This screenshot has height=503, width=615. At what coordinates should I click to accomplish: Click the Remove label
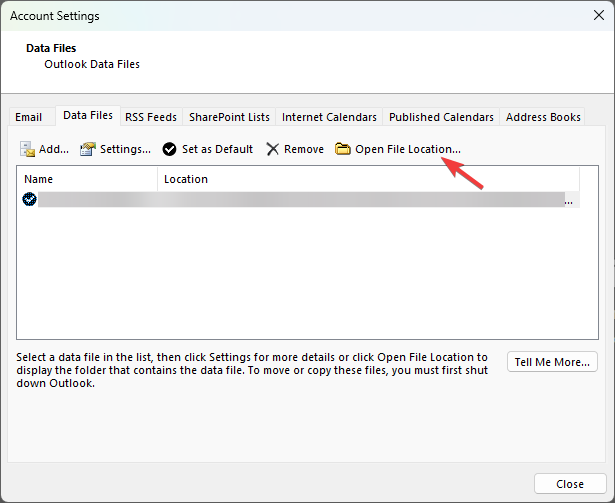304,149
